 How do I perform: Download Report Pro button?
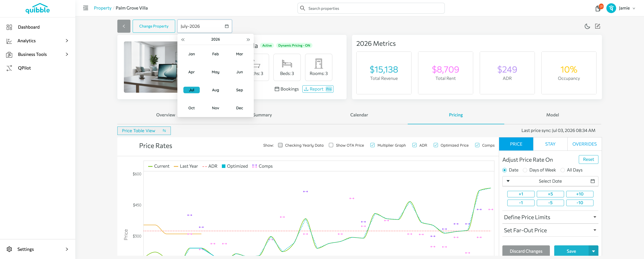coord(318,89)
